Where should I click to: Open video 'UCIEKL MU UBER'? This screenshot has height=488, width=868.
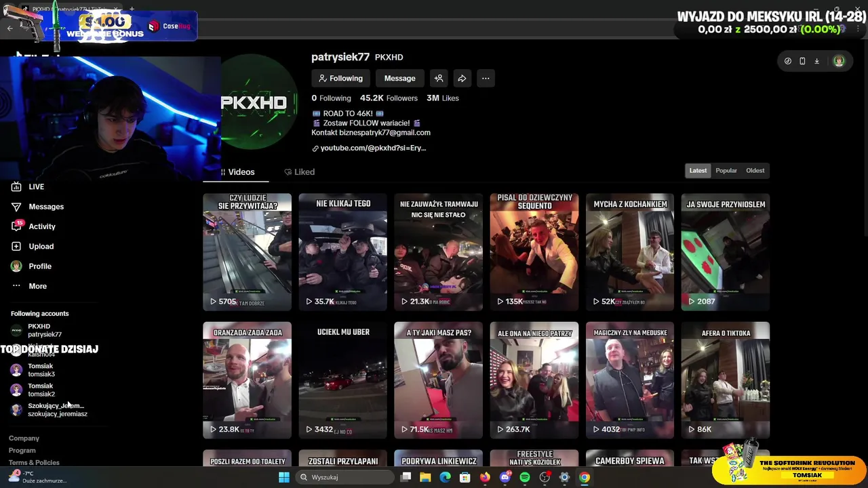coord(342,380)
